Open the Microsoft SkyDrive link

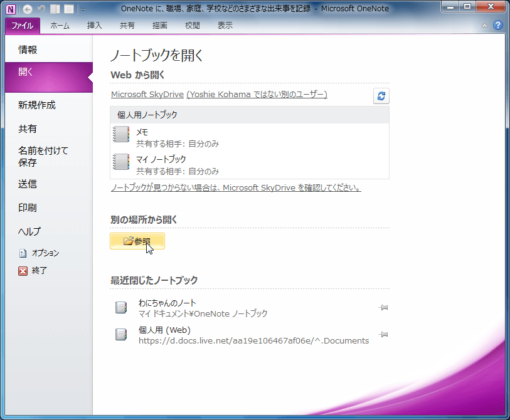(x=147, y=94)
